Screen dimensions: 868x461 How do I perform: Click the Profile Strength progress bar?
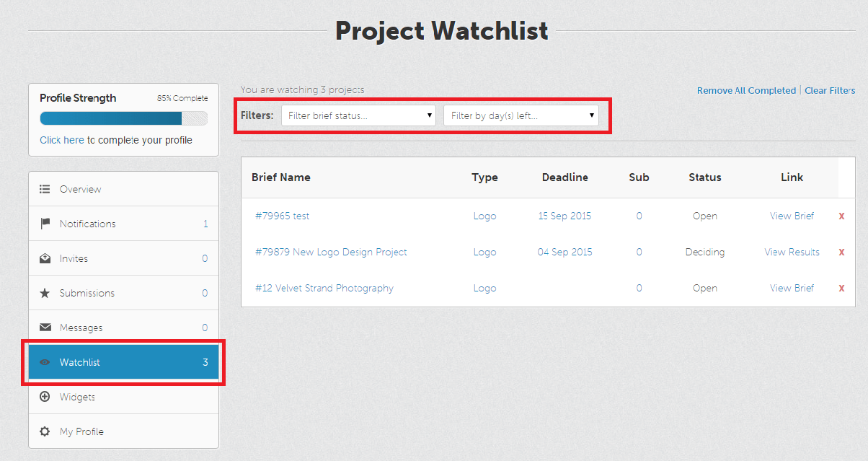pos(123,117)
